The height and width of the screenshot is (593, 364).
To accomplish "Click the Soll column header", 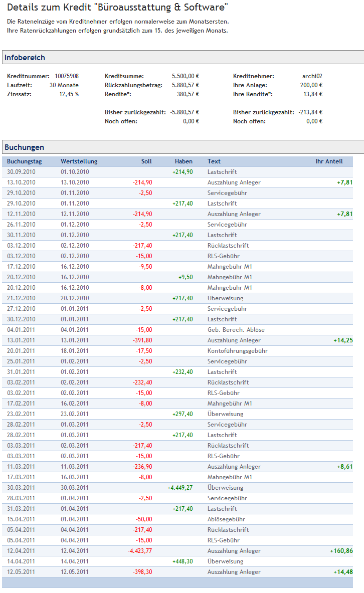I will click(146, 161).
